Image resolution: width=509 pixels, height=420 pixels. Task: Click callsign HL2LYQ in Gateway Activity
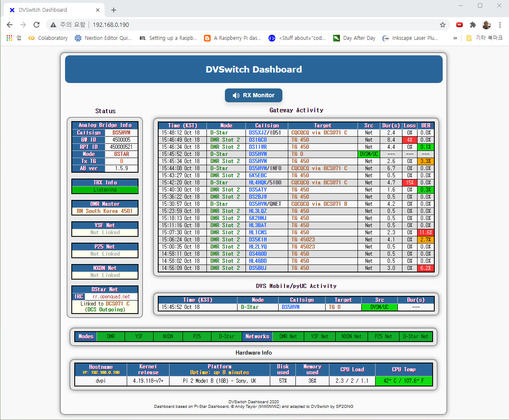(258, 246)
